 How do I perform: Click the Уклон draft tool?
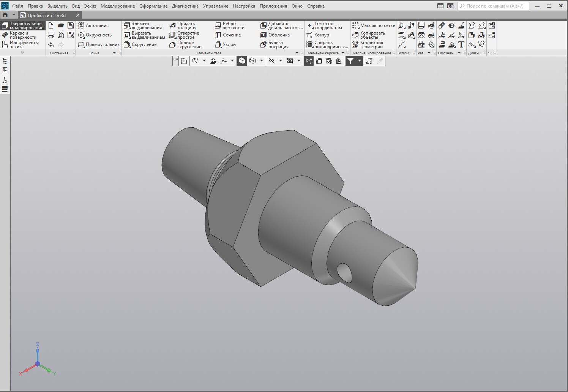(226, 44)
